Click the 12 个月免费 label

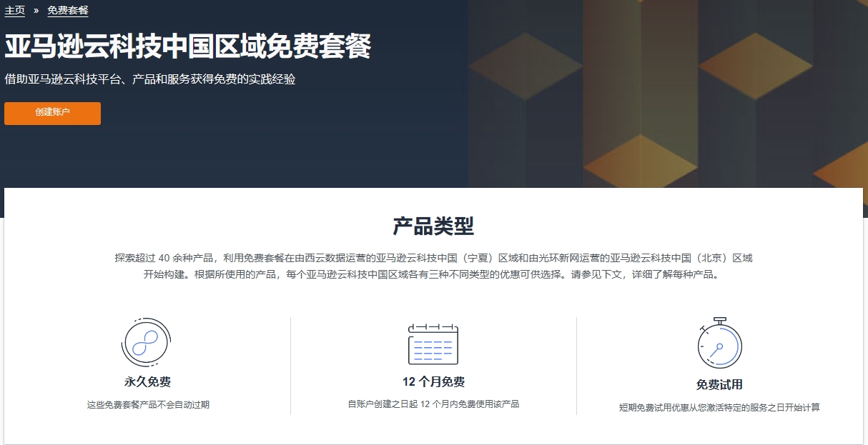point(433,381)
